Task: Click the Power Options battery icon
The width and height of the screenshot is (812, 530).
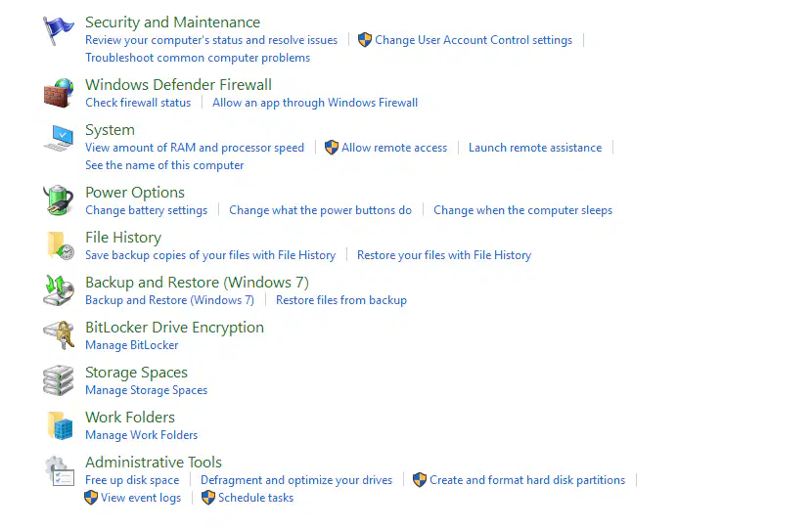Action: pos(58,200)
